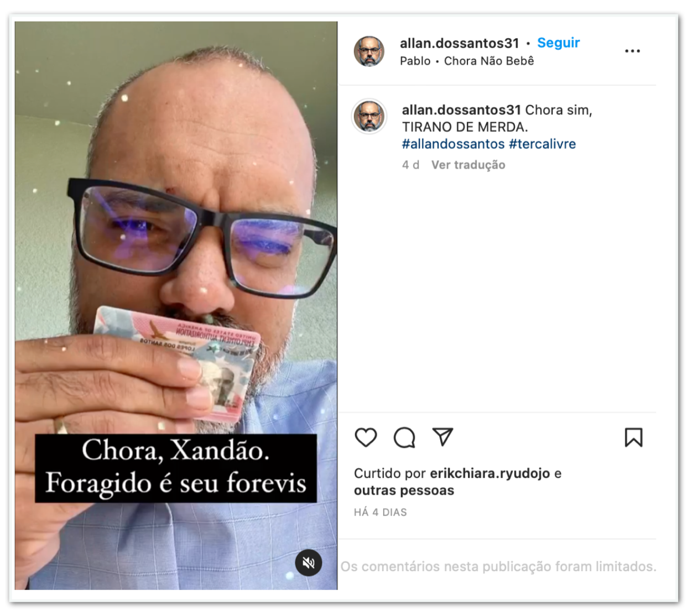Screen dimensions: 688x616
Task: Like the post with the heart icon
Action: tap(366, 437)
